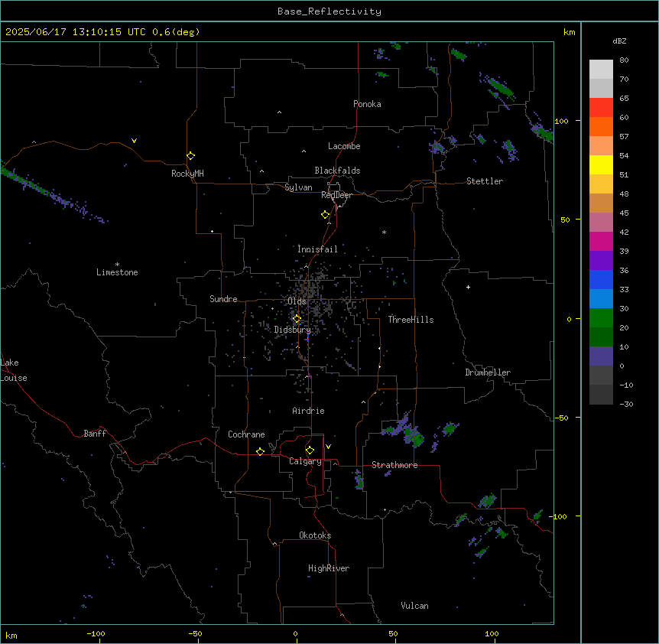Screen dimensions: 659x644
Task: Click the Cochrane label
Action: point(246,434)
